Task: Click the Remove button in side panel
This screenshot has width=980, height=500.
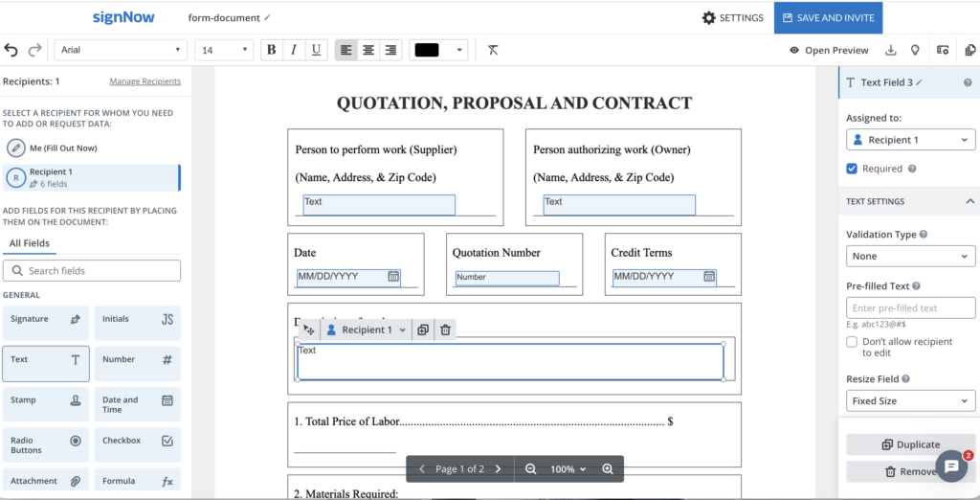Action: [x=911, y=472]
